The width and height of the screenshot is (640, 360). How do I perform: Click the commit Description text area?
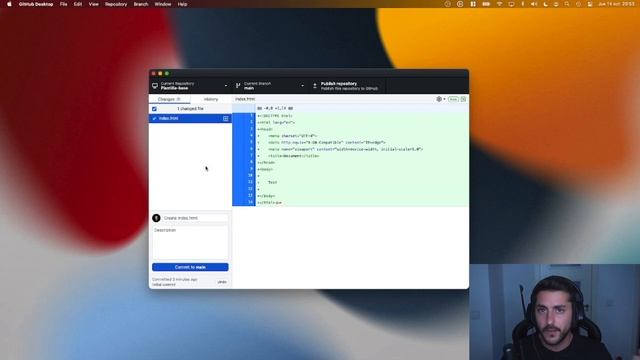click(190, 242)
